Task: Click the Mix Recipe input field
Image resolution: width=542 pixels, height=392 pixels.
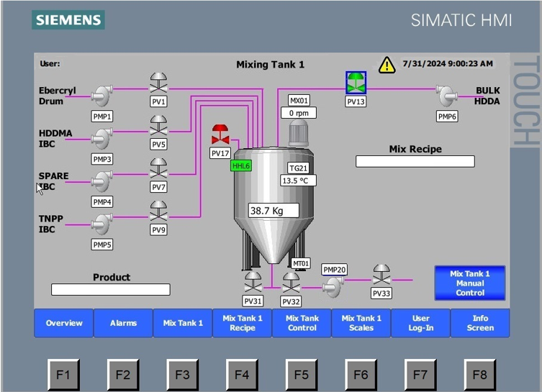Action: click(415, 162)
